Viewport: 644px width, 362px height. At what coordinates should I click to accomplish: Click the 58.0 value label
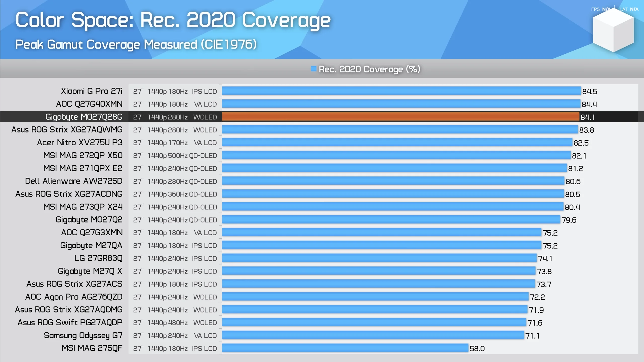pos(477,349)
